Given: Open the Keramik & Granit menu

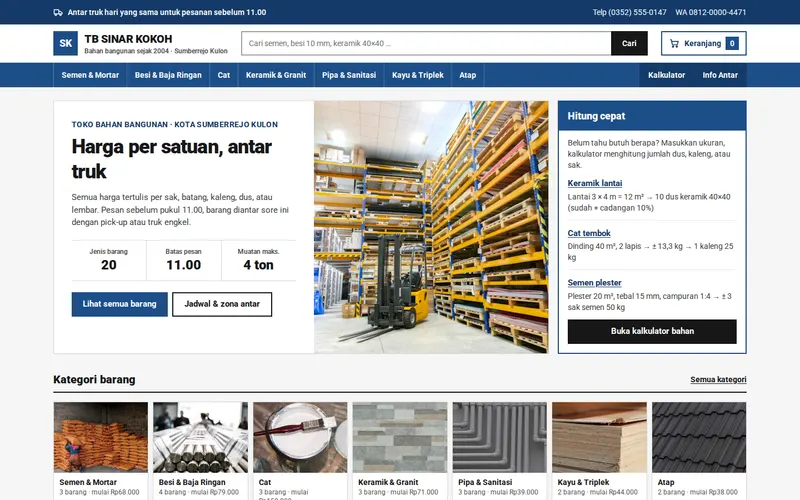Looking at the screenshot, I should pyautogui.click(x=276, y=75).
